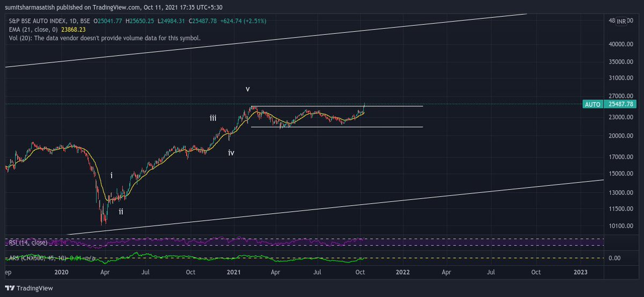Click the 23000.00 price axis label
The image size is (644, 297).
(x=621, y=117)
